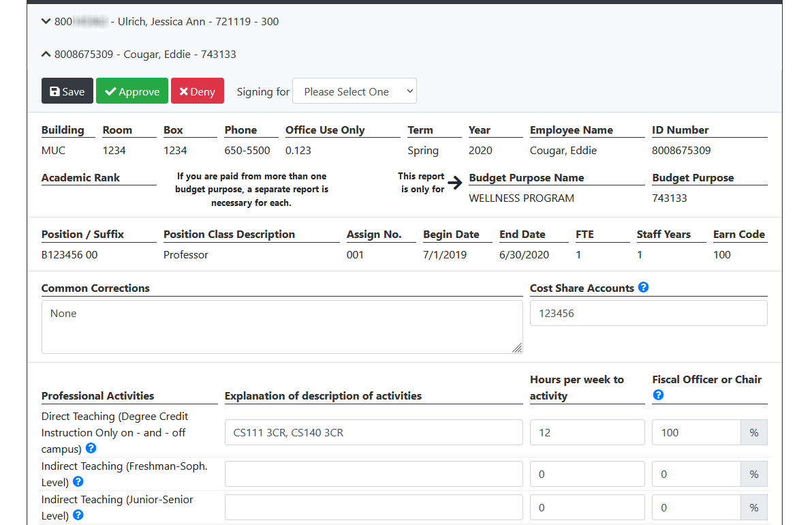Screen dimensions: 812x525
Task: Click Indirect Teaching Freshman-Soph explanation field
Action: tap(373, 474)
